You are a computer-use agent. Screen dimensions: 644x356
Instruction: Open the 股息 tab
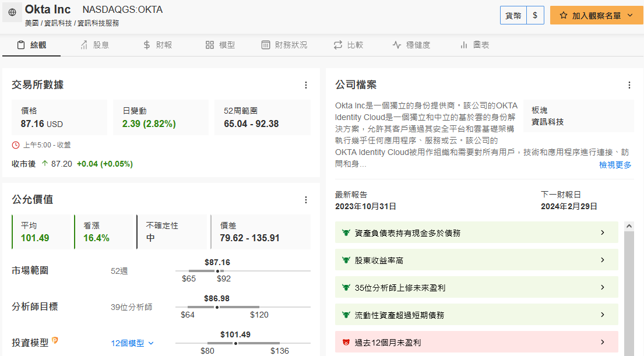pyautogui.click(x=95, y=45)
